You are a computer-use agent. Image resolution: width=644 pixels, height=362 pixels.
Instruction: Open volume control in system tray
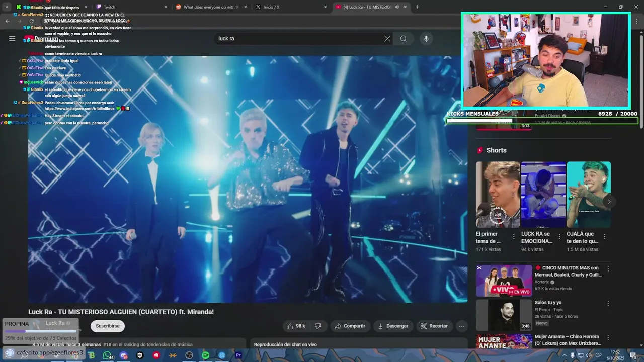tap(588, 355)
